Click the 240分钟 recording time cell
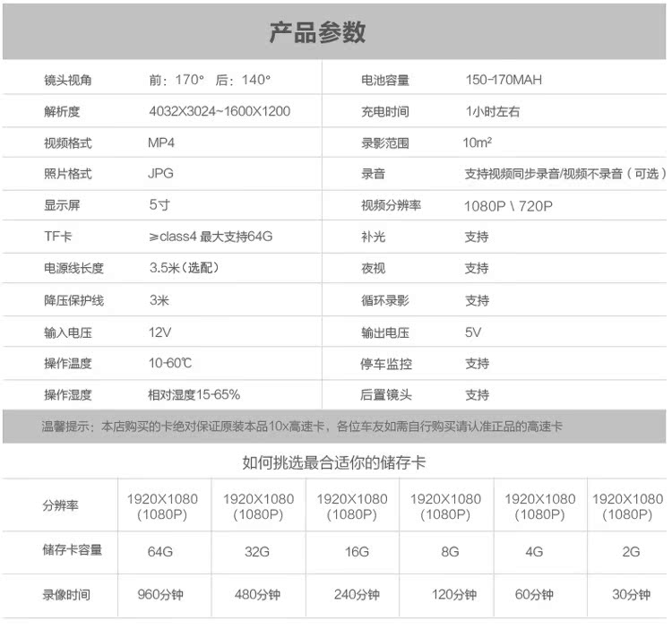 coord(357,595)
